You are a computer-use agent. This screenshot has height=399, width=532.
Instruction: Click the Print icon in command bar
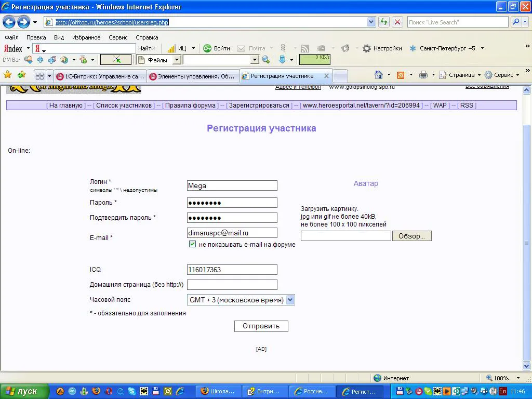(x=423, y=75)
